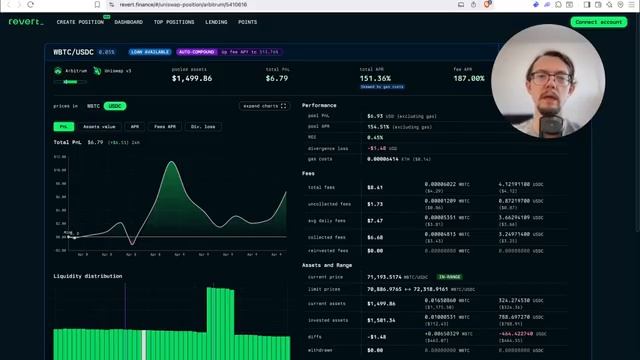Click the collected fees value $6.68
640x360 pixels.
(375, 237)
